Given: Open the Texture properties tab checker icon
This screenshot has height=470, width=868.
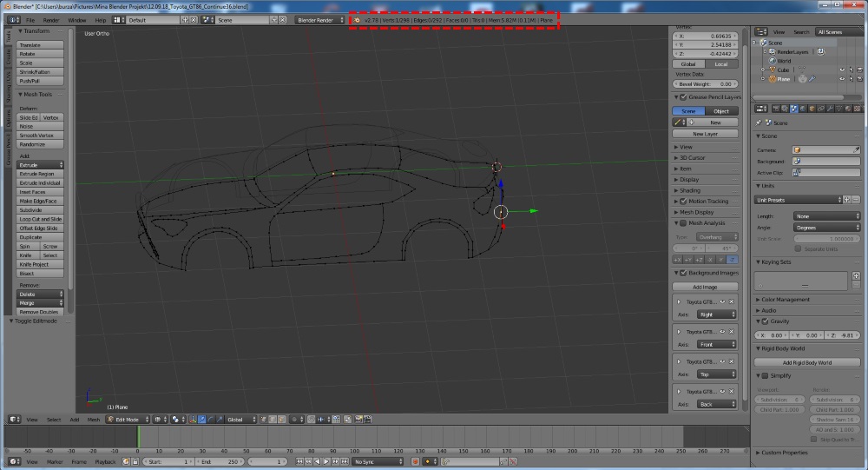Looking at the screenshot, I should click(x=857, y=109).
